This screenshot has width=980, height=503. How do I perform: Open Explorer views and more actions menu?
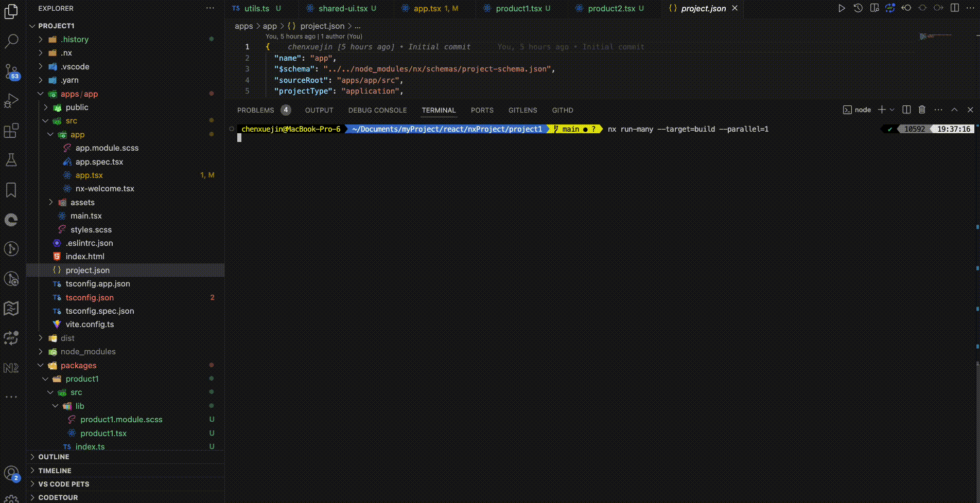click(x=210, y=8)
